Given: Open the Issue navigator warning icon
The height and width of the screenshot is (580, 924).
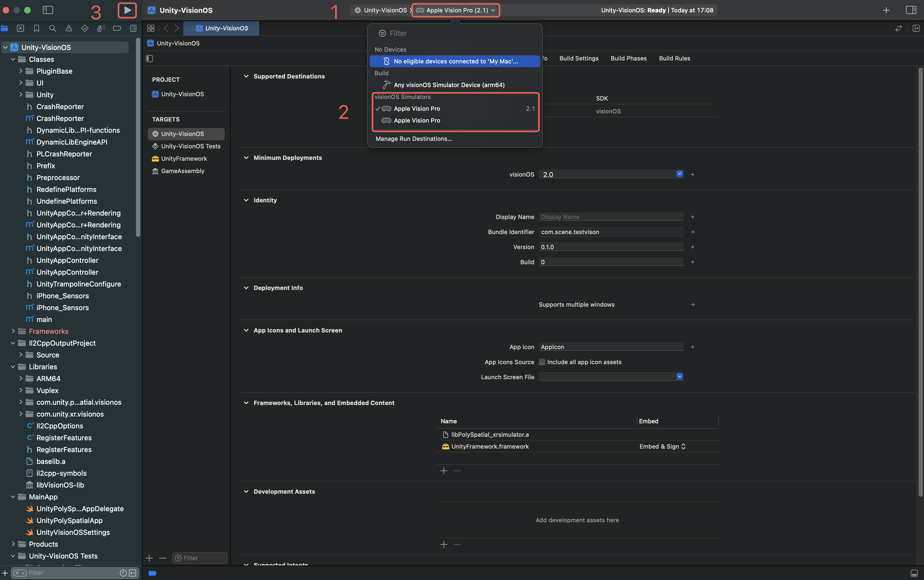Looking at the screenshot, I should click(x=69, y=28).
